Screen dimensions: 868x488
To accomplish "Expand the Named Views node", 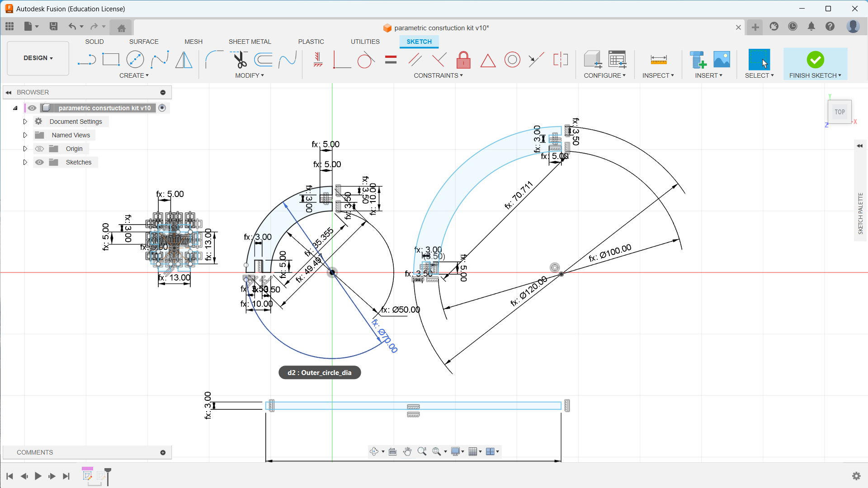I will [25, 135].
